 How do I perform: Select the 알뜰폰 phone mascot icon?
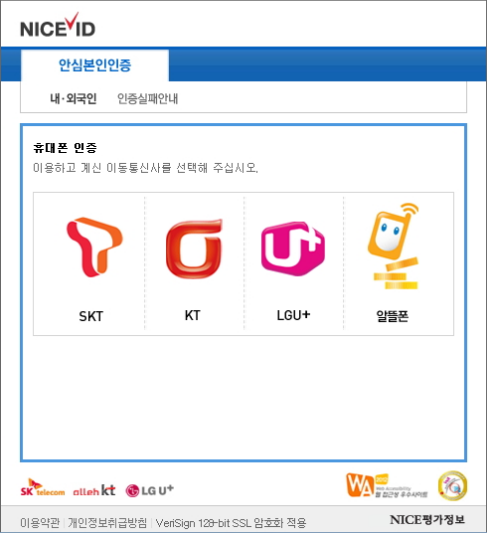point(394,246)
